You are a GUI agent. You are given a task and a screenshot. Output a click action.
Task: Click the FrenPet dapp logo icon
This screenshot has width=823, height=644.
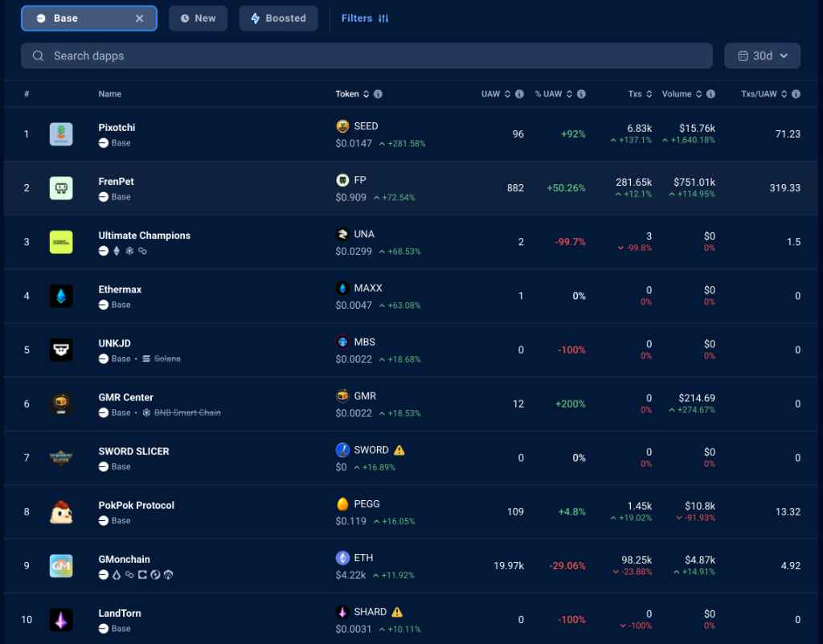pyautogui.click(x=61, y=188)
